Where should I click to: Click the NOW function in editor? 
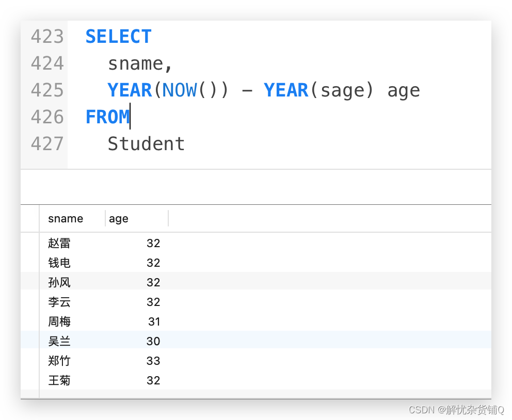(x=180, y=90)
